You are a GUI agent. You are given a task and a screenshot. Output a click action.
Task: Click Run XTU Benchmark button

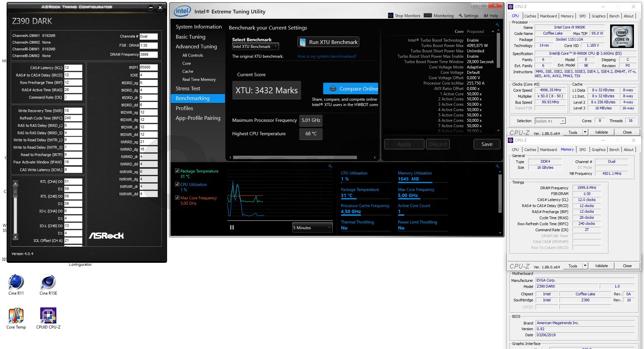(x=328, y=42)
